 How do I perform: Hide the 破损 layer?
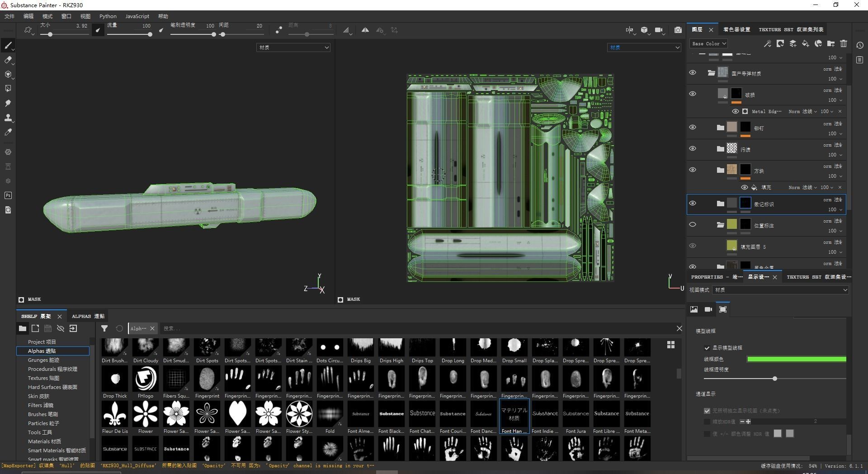pos(693,94)
